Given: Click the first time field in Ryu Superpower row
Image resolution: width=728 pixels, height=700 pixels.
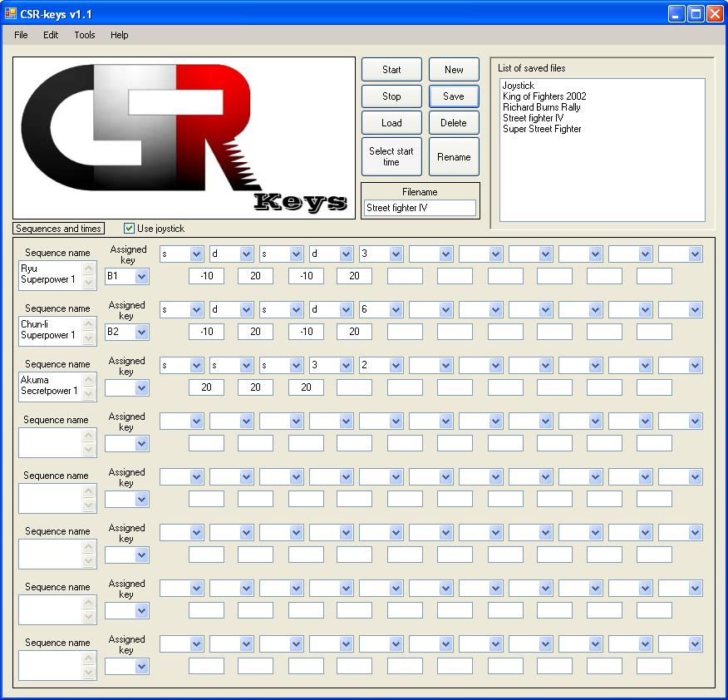Looking at the screenshot, I should [206, 276].
